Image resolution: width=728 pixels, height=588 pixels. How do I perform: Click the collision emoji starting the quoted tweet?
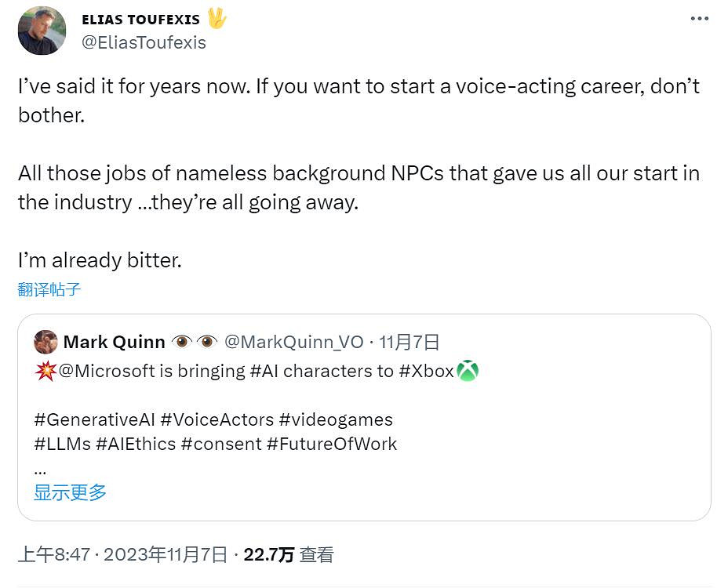44,370
